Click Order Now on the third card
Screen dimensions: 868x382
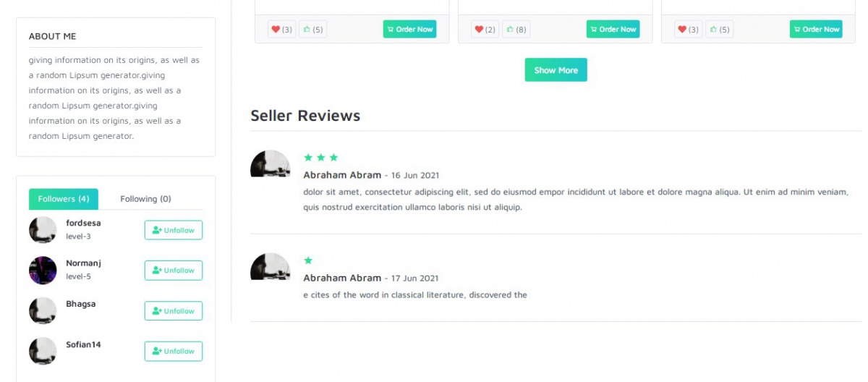pyautogui.click(x=816, y=30)
